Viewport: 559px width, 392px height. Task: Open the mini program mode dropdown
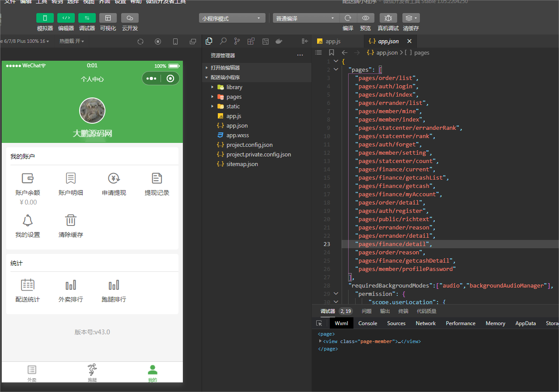click(x=232, y=18)
